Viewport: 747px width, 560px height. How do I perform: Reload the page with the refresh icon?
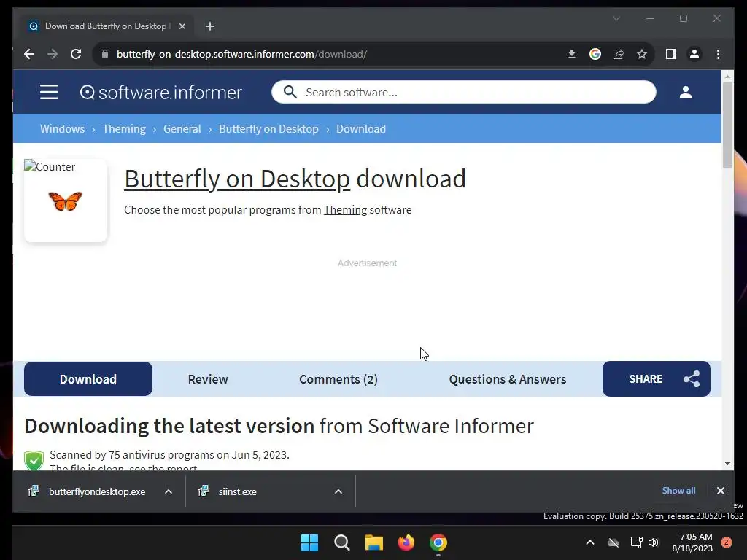[x=76, y=54]
